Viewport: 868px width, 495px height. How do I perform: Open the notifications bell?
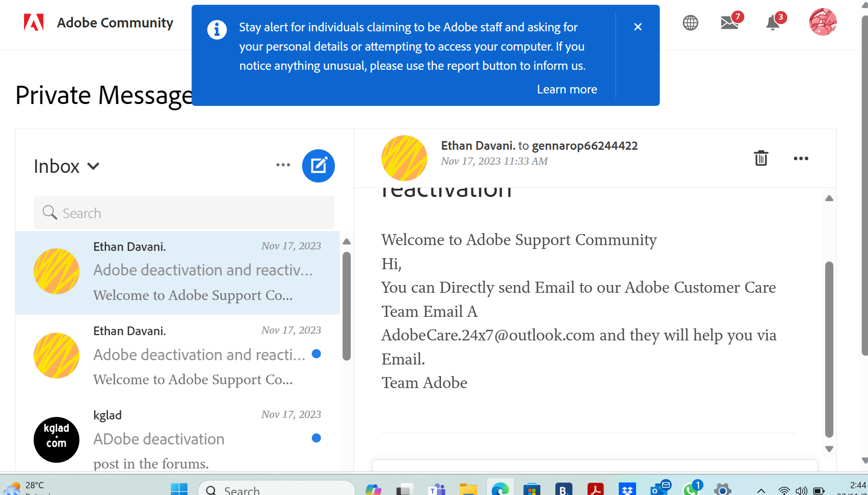click(773, 23)
